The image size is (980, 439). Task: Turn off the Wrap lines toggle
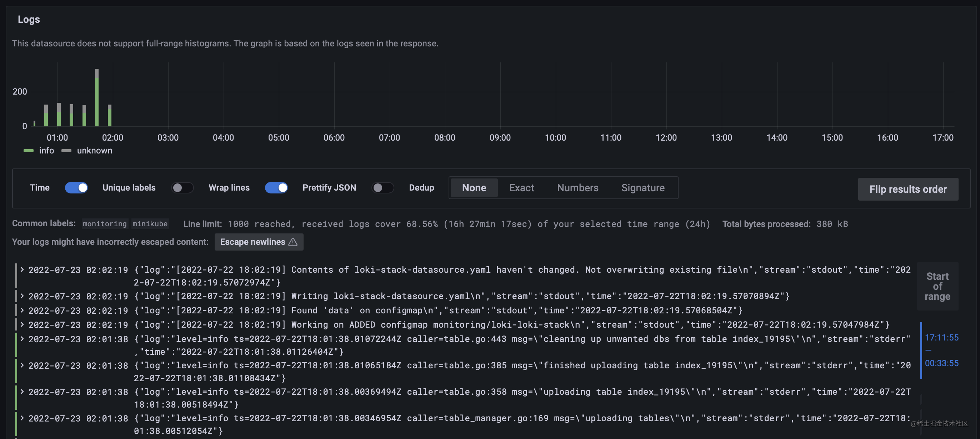(x=276, y=187)
